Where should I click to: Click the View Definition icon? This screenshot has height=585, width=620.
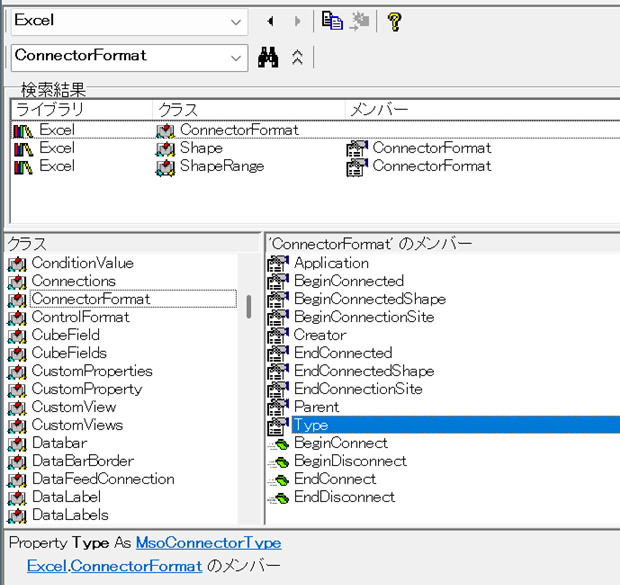[359, 21]
